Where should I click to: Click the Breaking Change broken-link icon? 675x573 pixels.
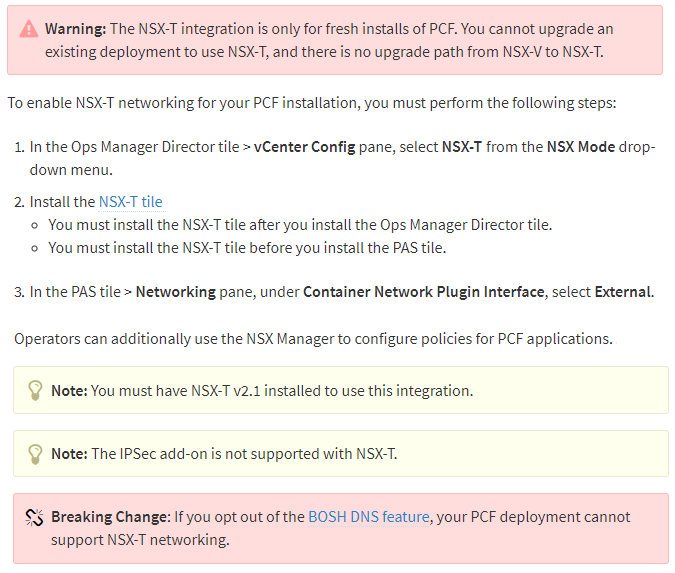pos(34,517)
